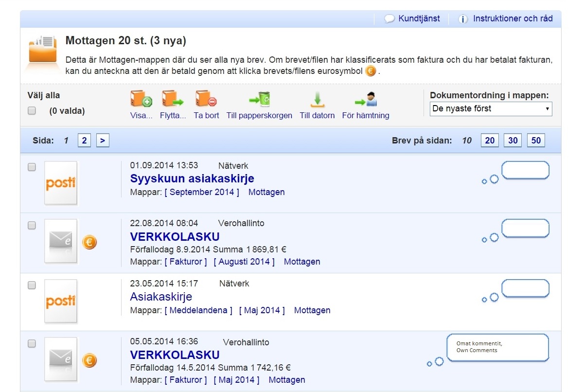This screenshot has height=392, width=583.
Task: Mark 22.08.2014 VERKKOLASKU paid via euro icon
Action: tap(89, 242)
